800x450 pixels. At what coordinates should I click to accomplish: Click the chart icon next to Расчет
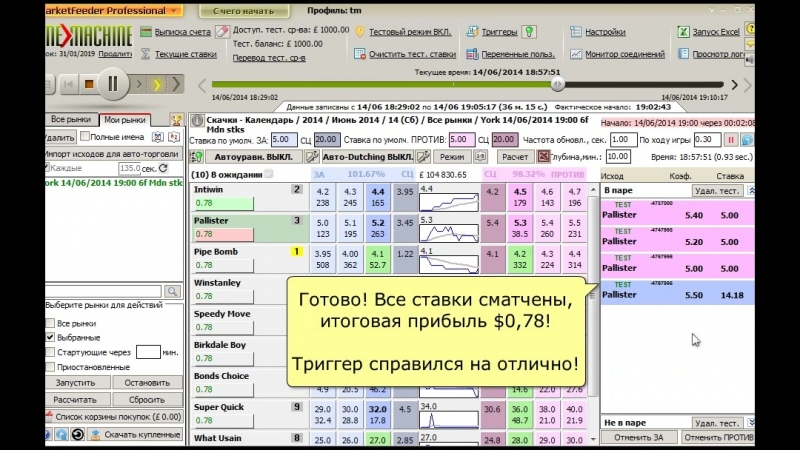tap(543, 157)
